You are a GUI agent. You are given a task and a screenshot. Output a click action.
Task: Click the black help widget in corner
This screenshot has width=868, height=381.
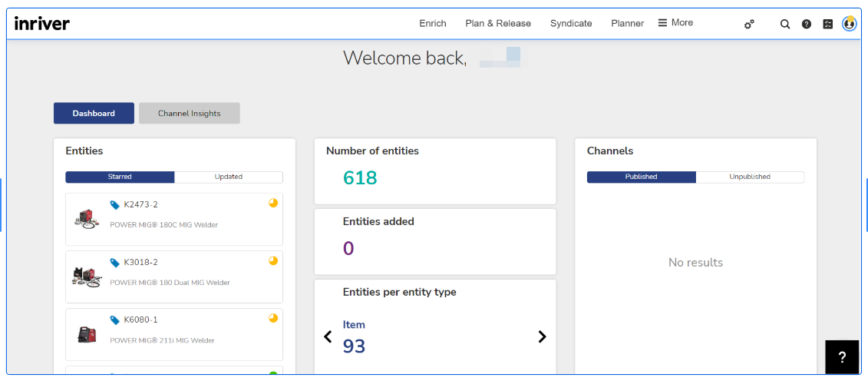pos(841,356)
